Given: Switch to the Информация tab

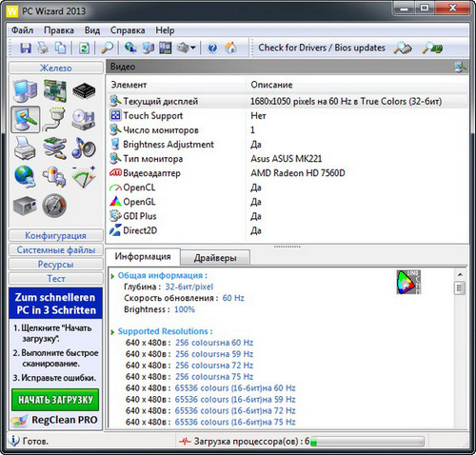Looking at the screenshot, I should click(x=143, y=256).
